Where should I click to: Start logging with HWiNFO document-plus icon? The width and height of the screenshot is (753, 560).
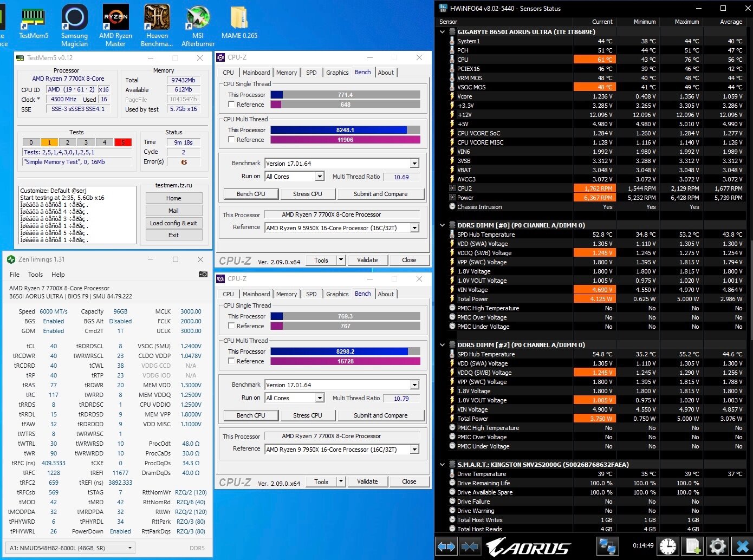pos(693,546)
